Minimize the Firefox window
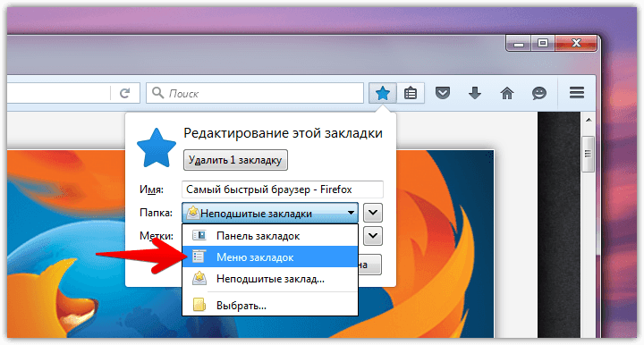The height and width of the screenshot is (345, 644). 518,43
